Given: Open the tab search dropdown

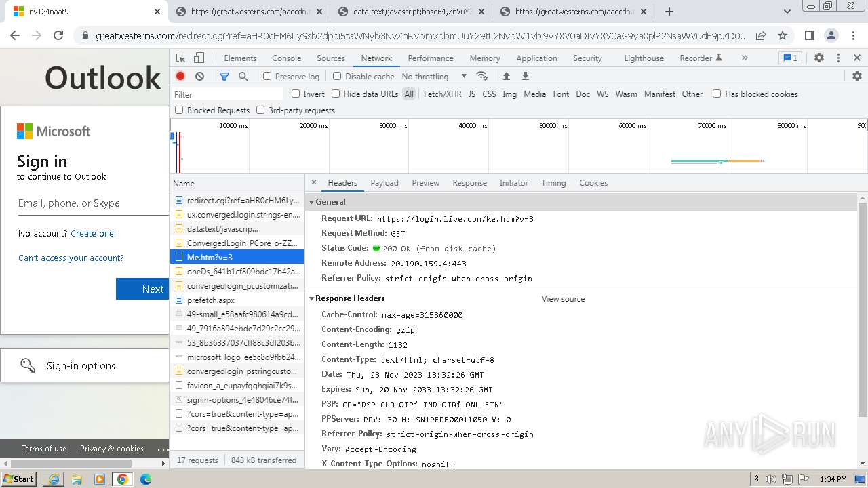Looking at the screenshot, I should pyautogui.click(x=787, y=12).
